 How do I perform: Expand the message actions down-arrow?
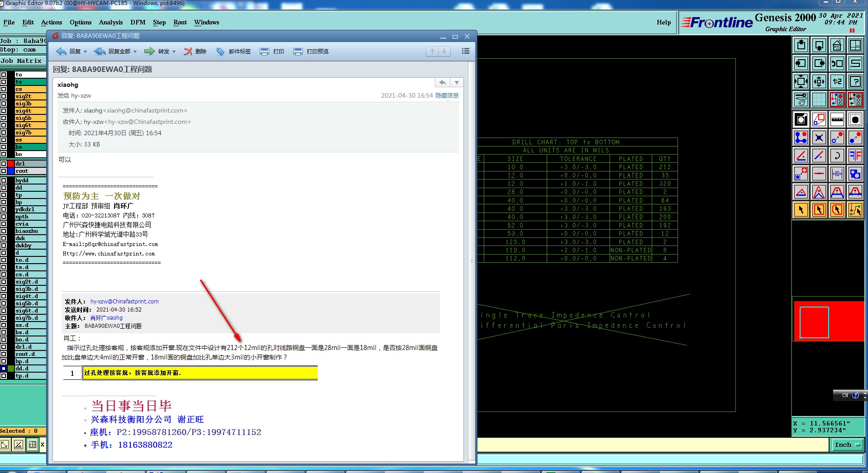457,82
